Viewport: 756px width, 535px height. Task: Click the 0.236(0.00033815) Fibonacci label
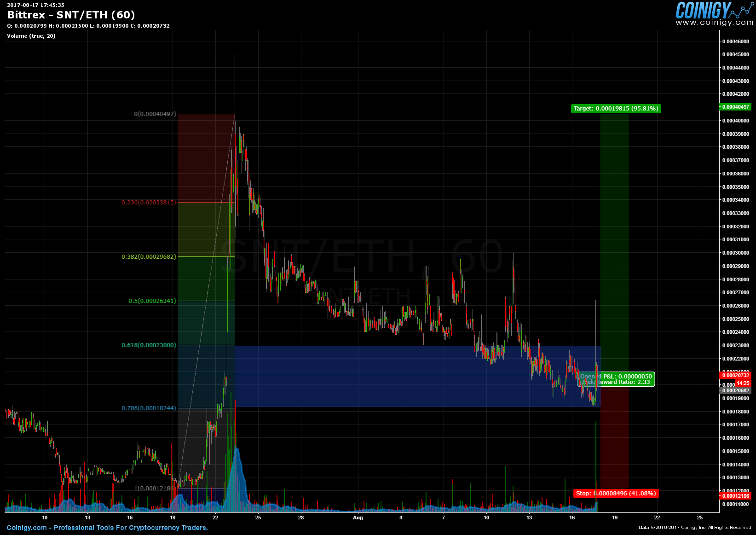(149, 202)
